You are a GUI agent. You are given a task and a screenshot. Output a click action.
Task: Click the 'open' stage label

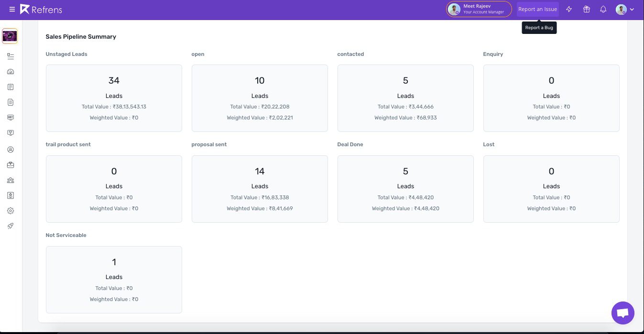[198, 54]
